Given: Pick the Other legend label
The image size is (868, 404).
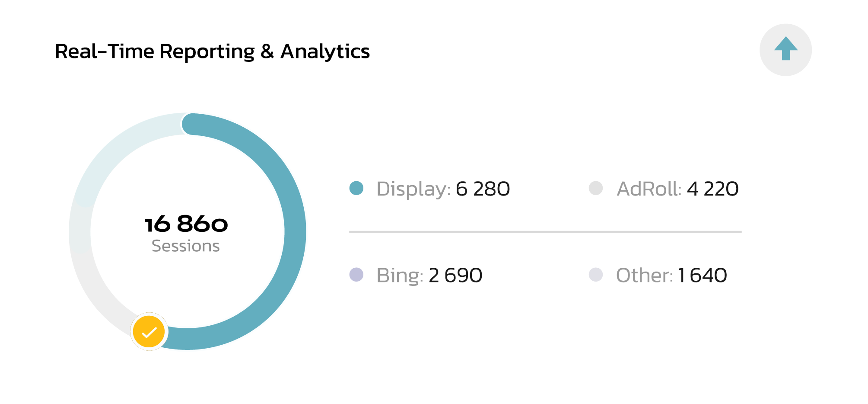Looking at the screenshot, I should click(x=644, y=276).
